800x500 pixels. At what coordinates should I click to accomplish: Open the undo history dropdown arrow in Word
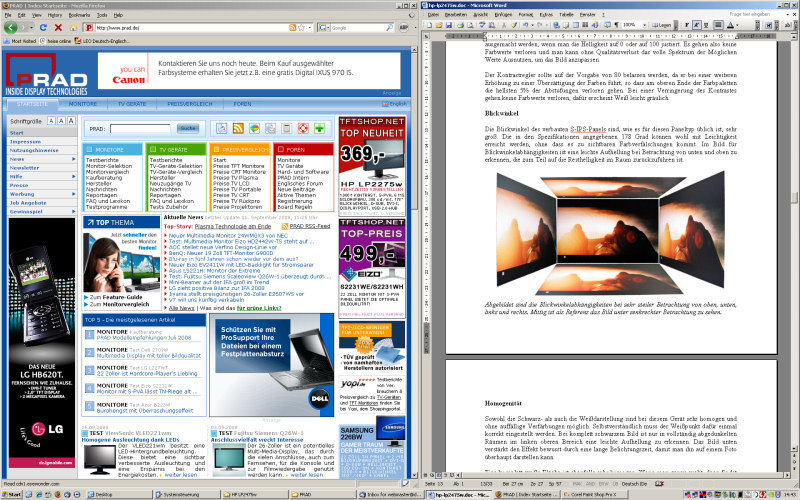[533, 24]
